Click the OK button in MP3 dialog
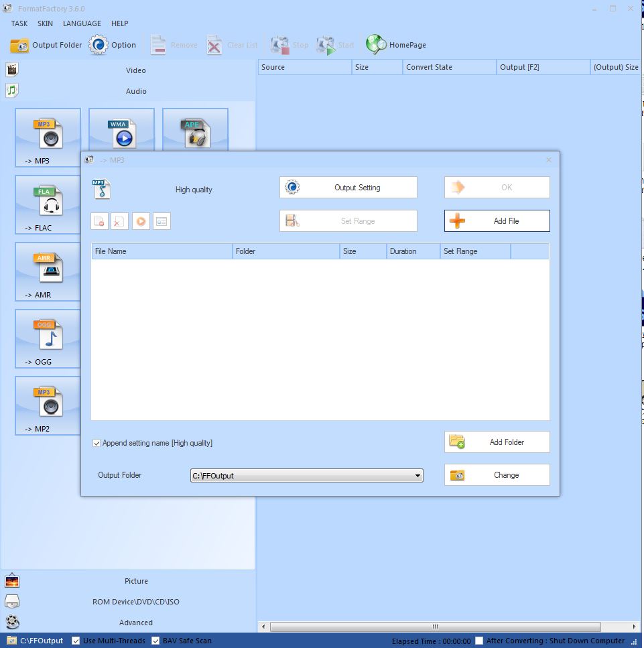 coord(497,187)
